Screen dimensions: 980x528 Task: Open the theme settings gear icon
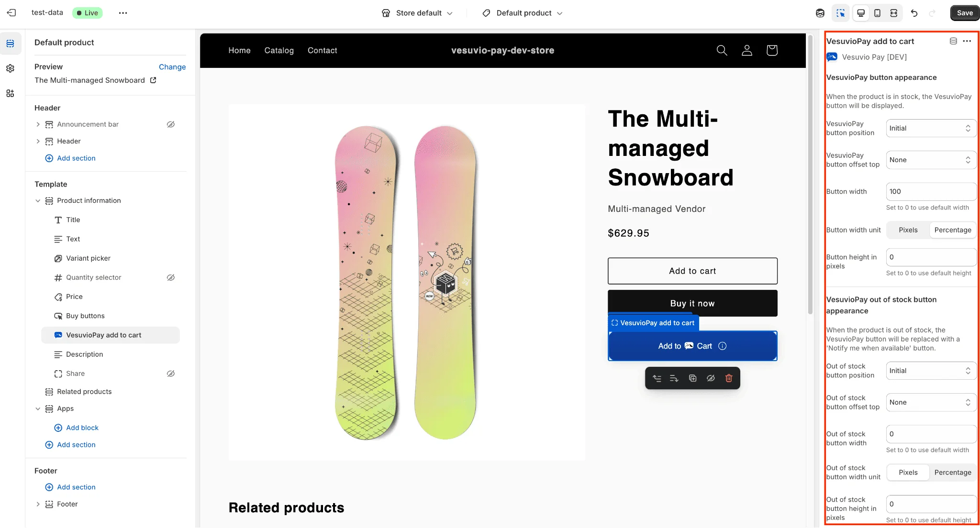pyautogui.click(x=10, y=68)
